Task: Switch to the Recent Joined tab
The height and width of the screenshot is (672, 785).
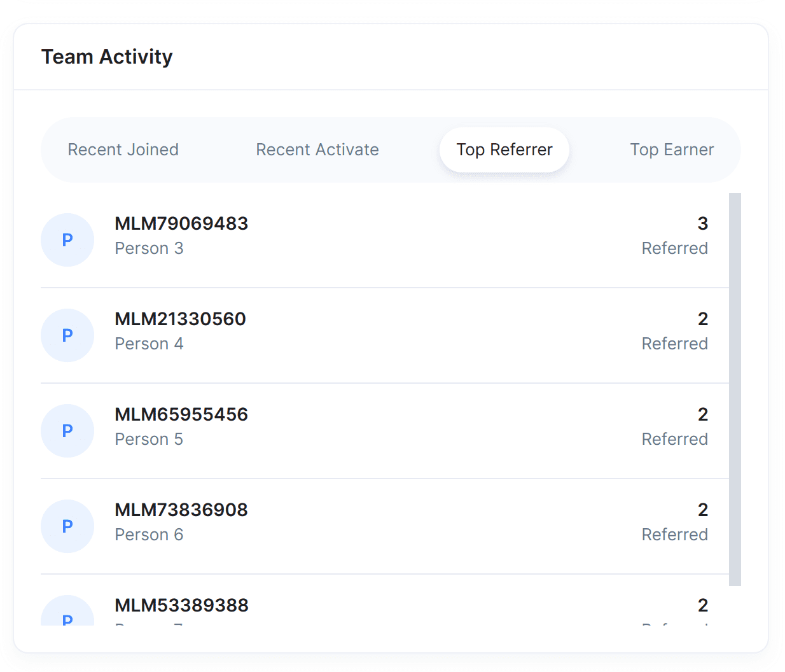Action: tap(123, 150)
